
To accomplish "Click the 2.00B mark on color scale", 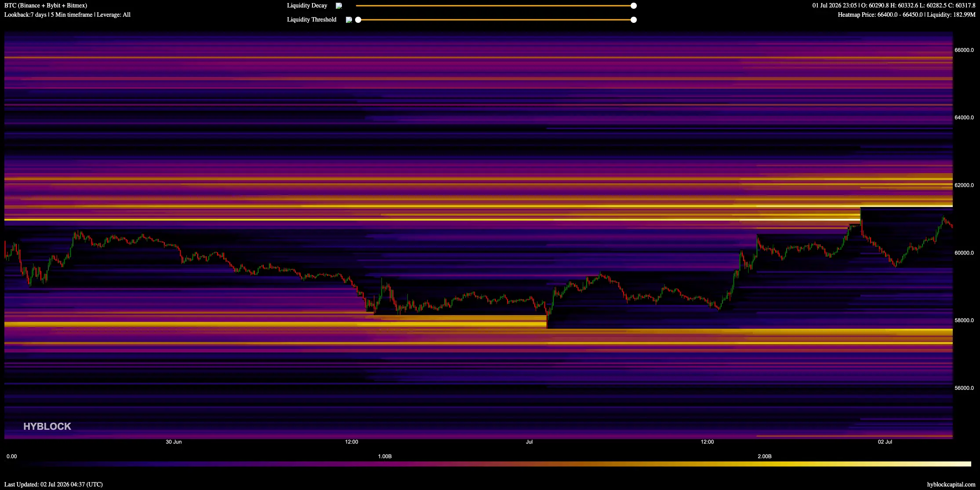I will pos(765,457).
